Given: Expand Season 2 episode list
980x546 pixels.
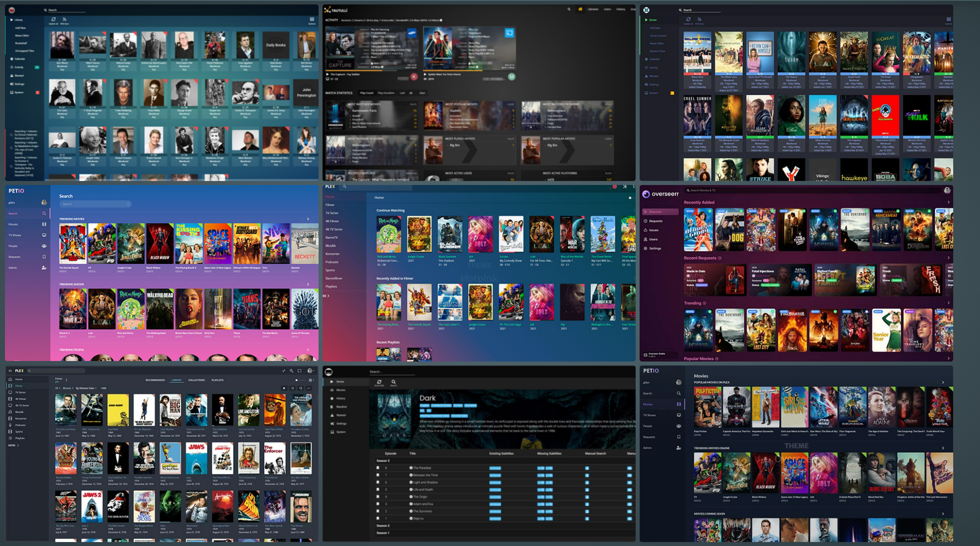Looking at the screenshot, I should [x=383, y=526].
